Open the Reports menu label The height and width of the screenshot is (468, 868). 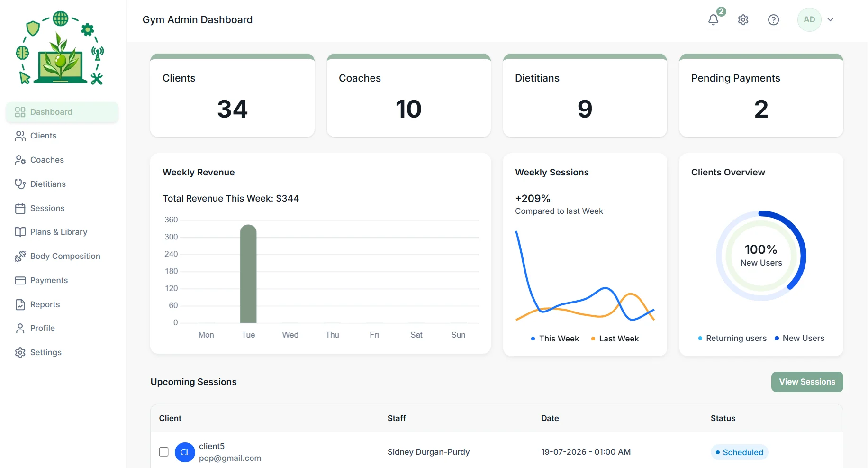(x=45, y=304)
